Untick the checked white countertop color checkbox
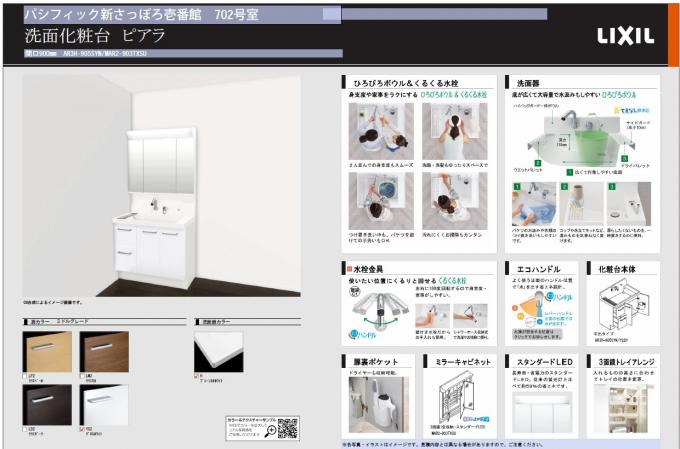This screenshot has height=449, width=680. (196, 376)
